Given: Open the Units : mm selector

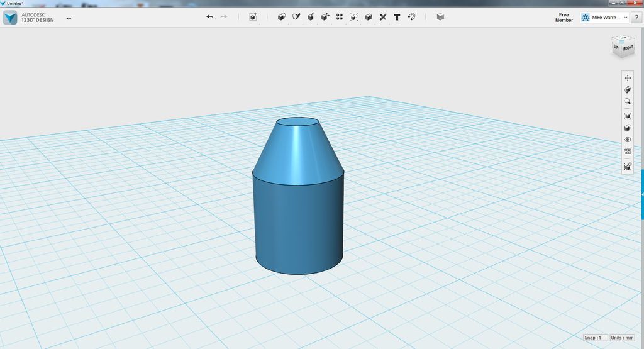Looking at the screenshot, I should [x=622, y=338].
